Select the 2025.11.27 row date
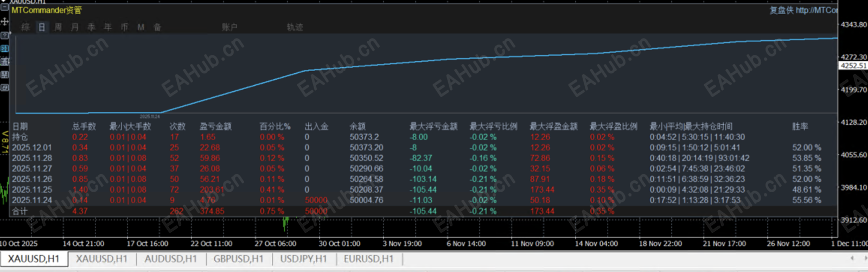 (x=32, y=168)
